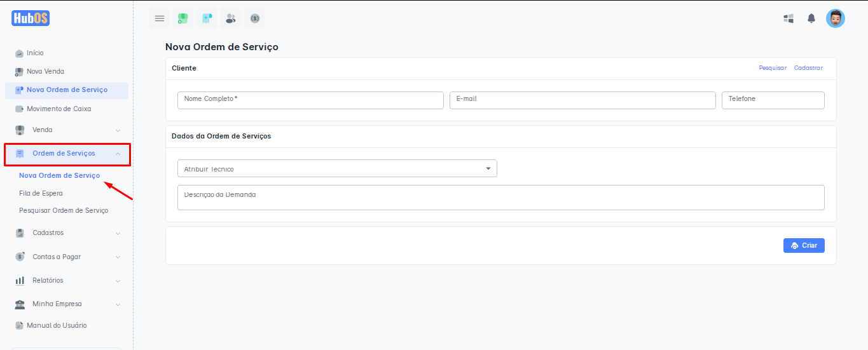The height and width of the screenshot is (350, 868).
Task: Click the windows-style grid icon near bell
Action: pos(789,18)
